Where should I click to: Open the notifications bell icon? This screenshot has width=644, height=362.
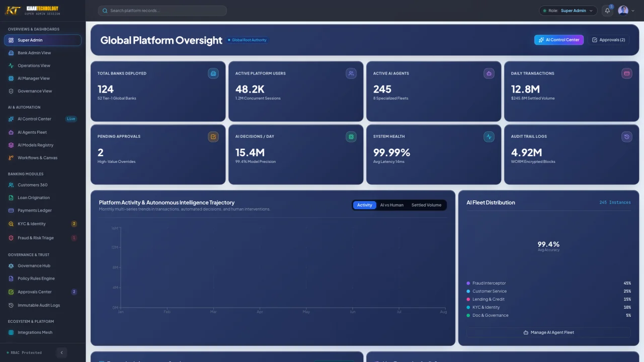tap(607, 11)
